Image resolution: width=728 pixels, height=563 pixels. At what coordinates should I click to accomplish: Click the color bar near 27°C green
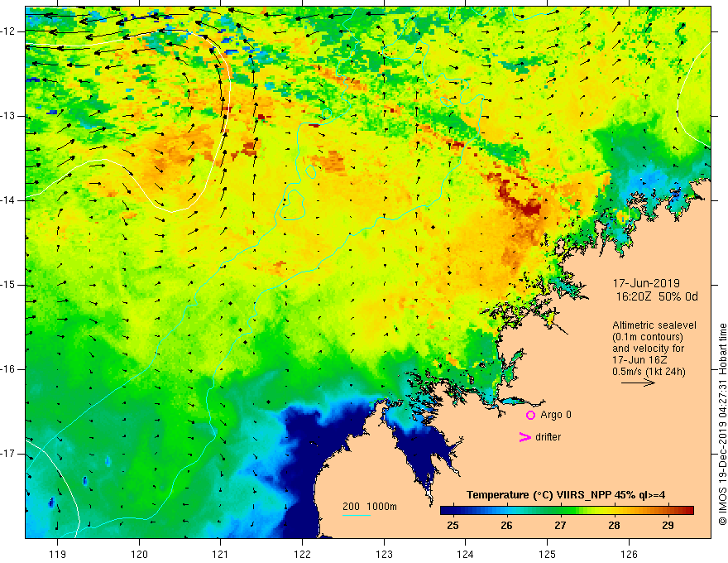[x=560, y=511]
